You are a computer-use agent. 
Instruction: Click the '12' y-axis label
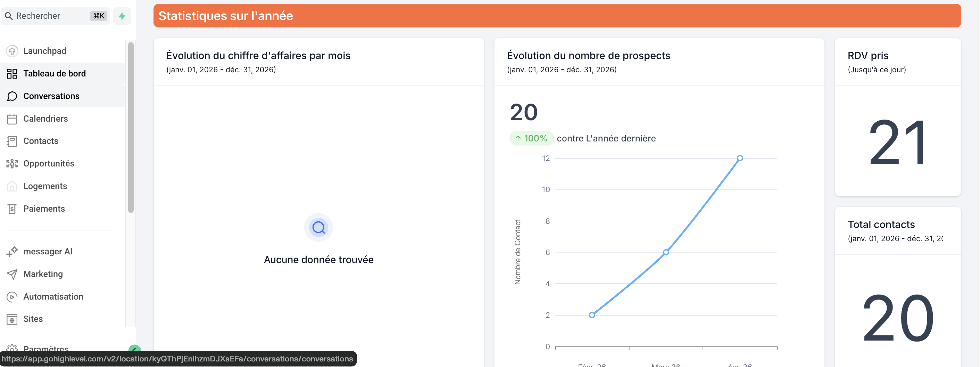coord(546,158)
